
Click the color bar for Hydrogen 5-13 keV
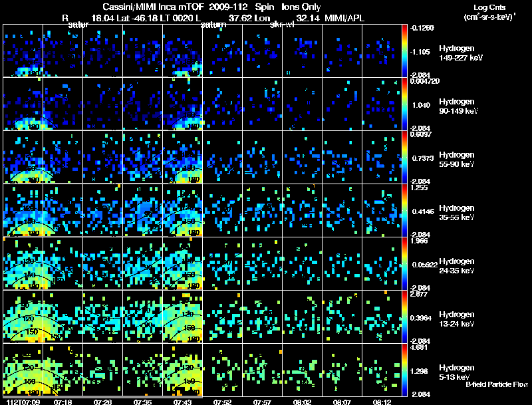click(x=405, y=370)
